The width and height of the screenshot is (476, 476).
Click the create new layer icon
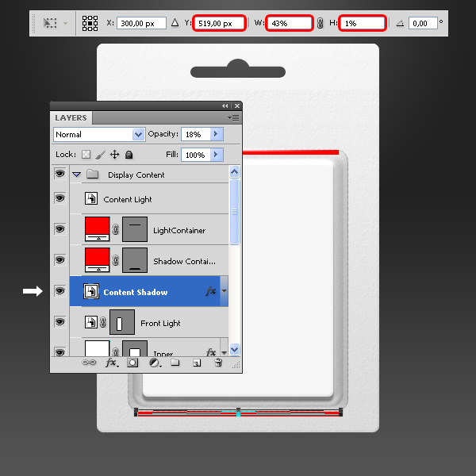pos(197,363)
